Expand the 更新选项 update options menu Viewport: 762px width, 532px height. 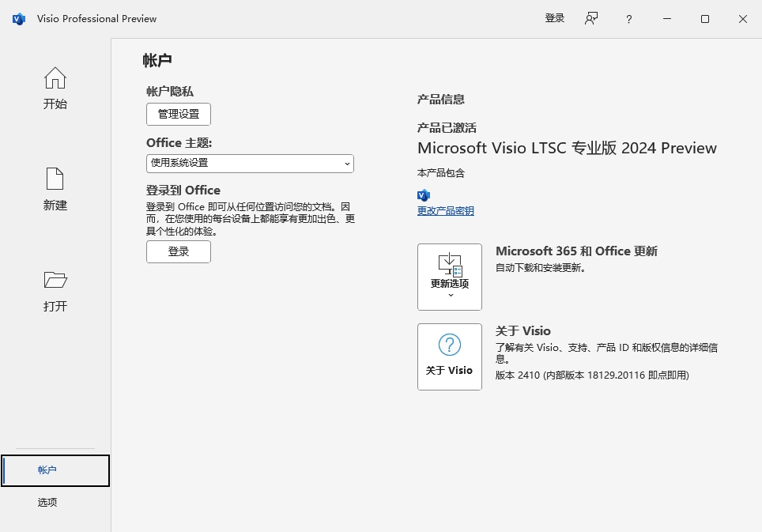(x=449, y=277)
